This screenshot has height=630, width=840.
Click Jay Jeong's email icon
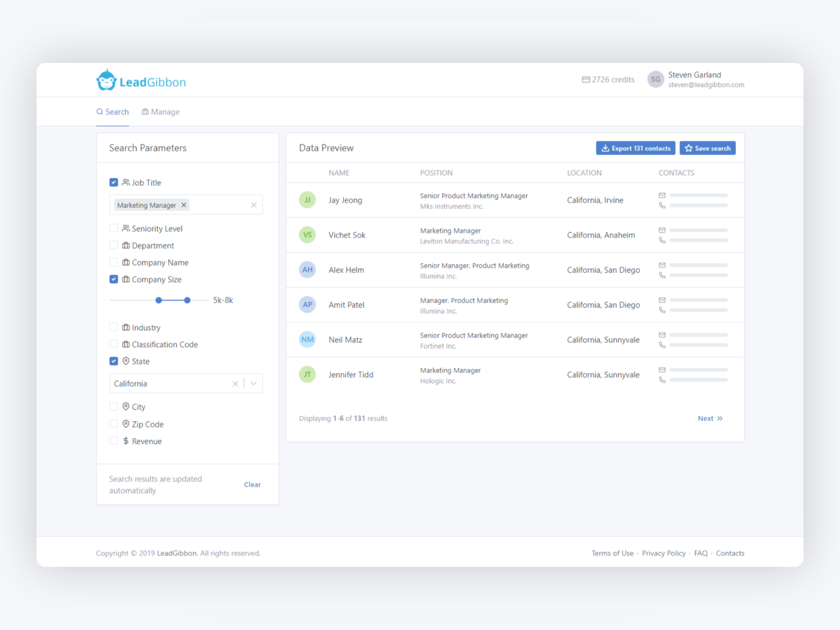pyautogui.click(x=662, y=195)
